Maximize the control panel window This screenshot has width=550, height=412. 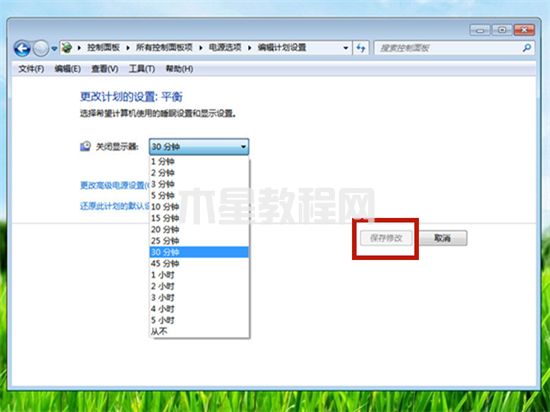click(x=502, y=30)
